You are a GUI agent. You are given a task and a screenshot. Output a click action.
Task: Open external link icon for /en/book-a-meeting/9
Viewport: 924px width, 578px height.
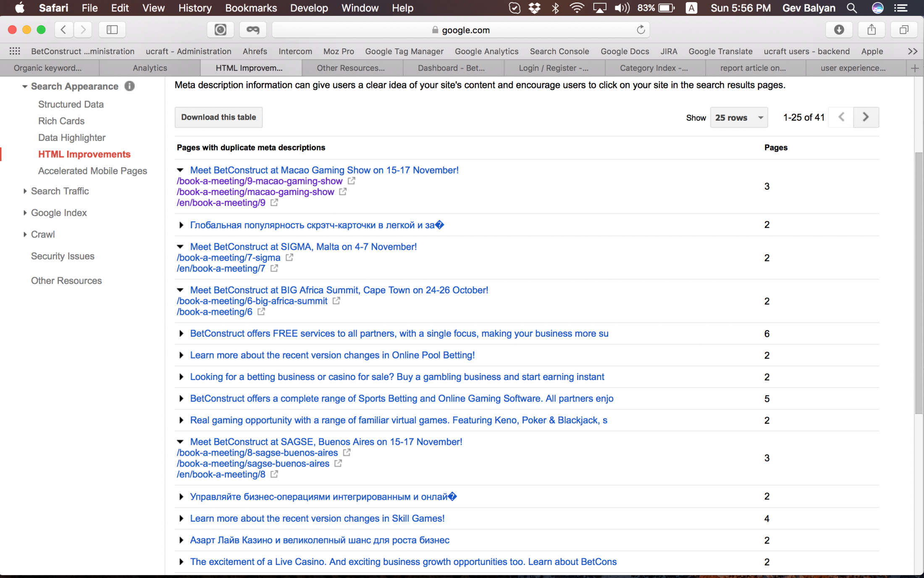[274, 203]
